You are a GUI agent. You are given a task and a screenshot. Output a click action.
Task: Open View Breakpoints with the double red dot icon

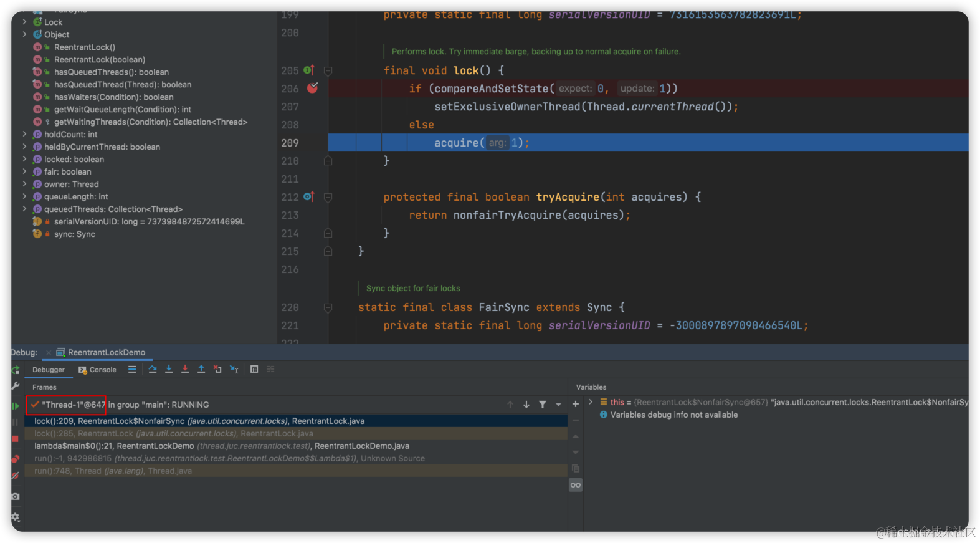[16, 459]
